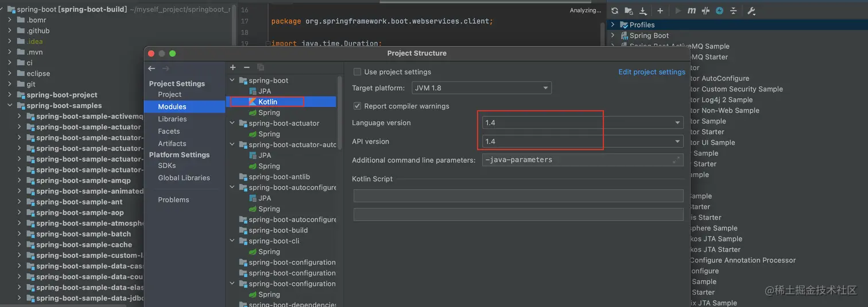868x307 pixels.
Task: Click the Download Sources and Documentation icon
Action: coord(643,11)
